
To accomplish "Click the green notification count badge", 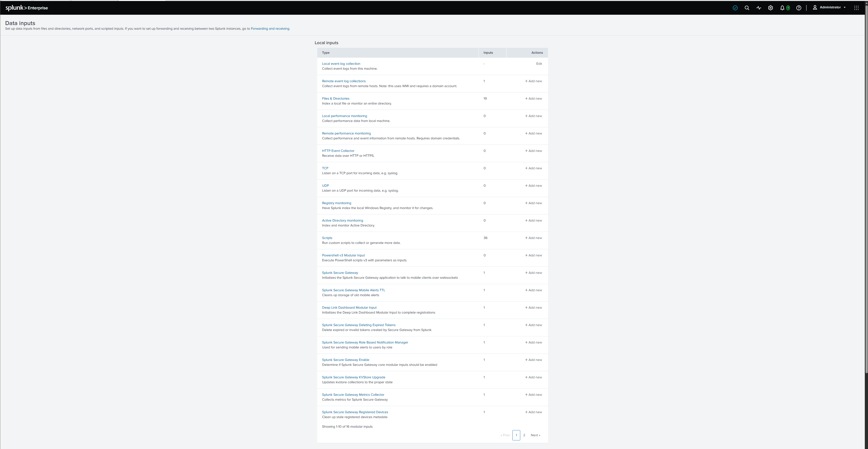I will [788, 8].
